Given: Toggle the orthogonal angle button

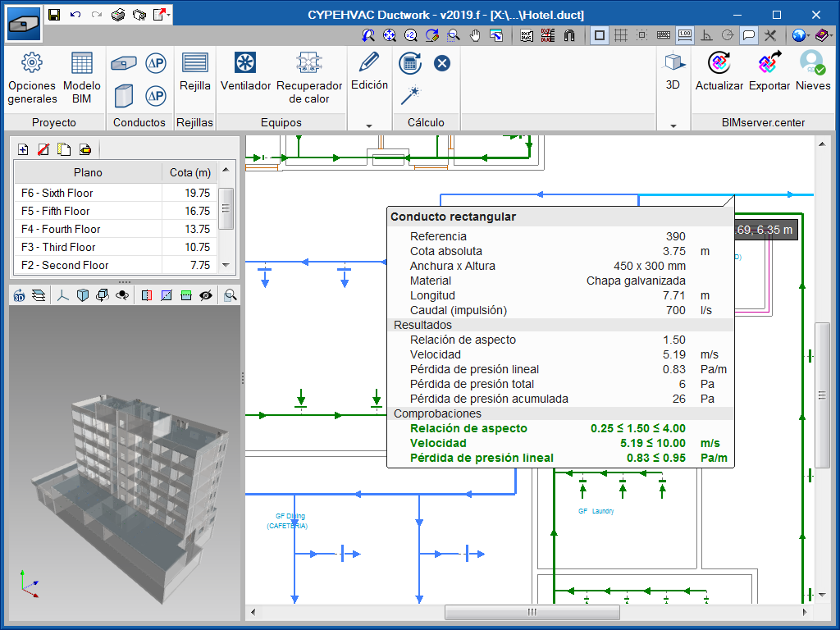Looking at the screenshot, I should (706, 35).
